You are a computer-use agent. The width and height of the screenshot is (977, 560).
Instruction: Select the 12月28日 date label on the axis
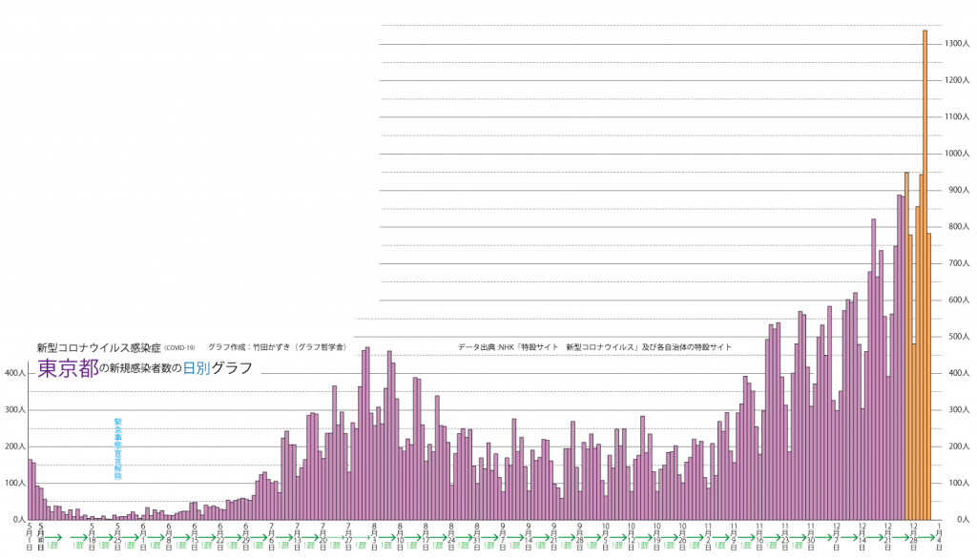pos(914,536)
